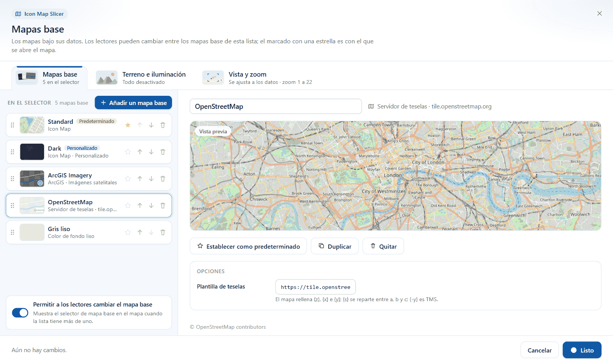Select the ArcGIS Imagery thumbnail
The height and width of the screenshot is (364, 613).
click(x=32, y=179)
